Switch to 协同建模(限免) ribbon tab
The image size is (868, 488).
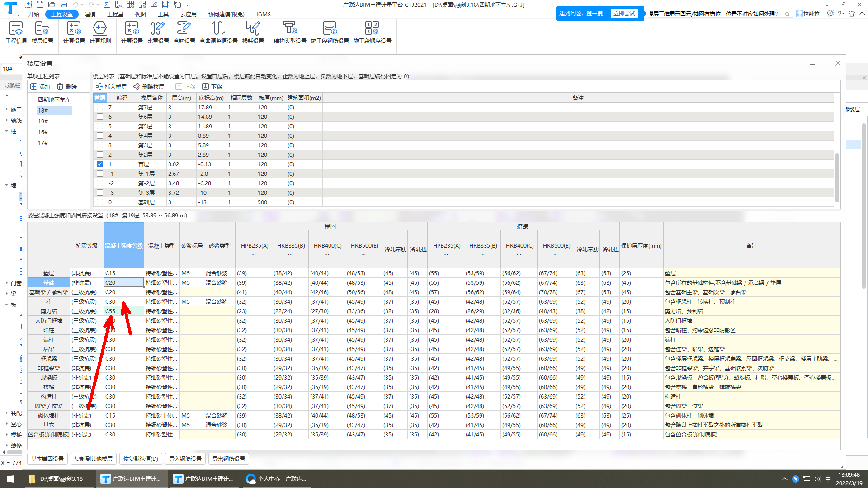pos(226,14)
